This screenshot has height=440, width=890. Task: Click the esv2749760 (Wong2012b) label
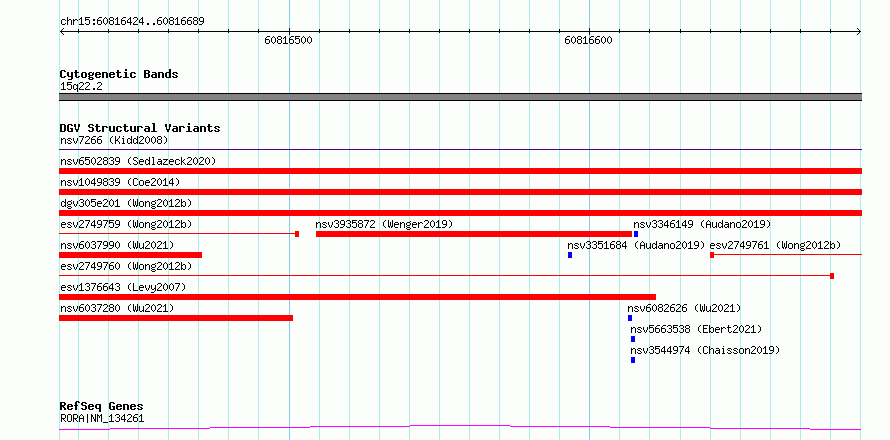pyautogui.click(x=126, y=266)
